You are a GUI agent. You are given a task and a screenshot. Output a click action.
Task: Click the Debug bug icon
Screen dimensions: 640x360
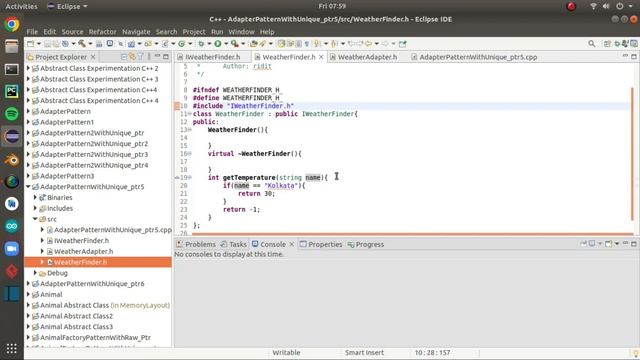click(x=201, y=44)
